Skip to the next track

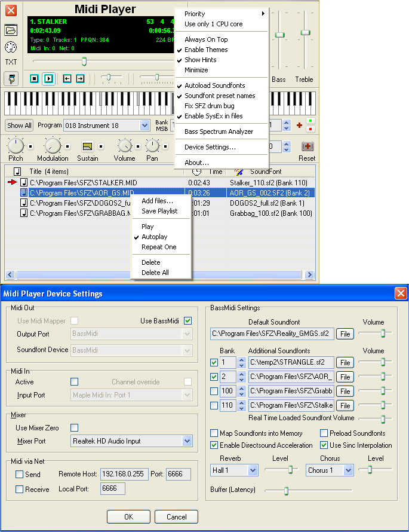(x=81, y=79)
